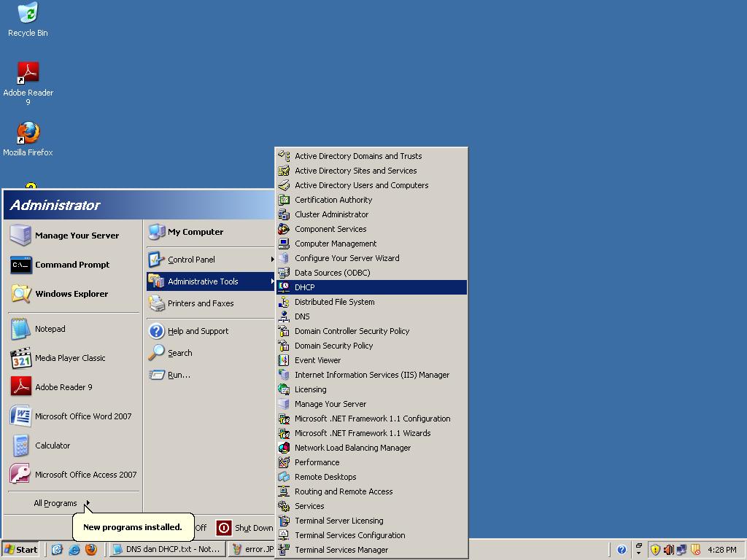The width and height of the screenshot is (747, 560).
Task: Launch Microsoft Office Word 2007
Action: click(74, 416)
